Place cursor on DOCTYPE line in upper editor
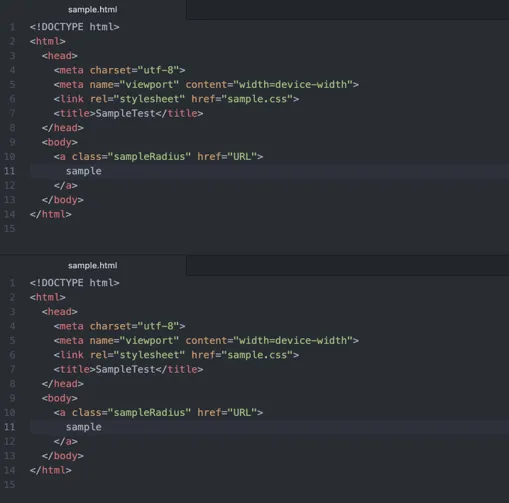This screenshot has width=509, height=503. coord(74,27)
